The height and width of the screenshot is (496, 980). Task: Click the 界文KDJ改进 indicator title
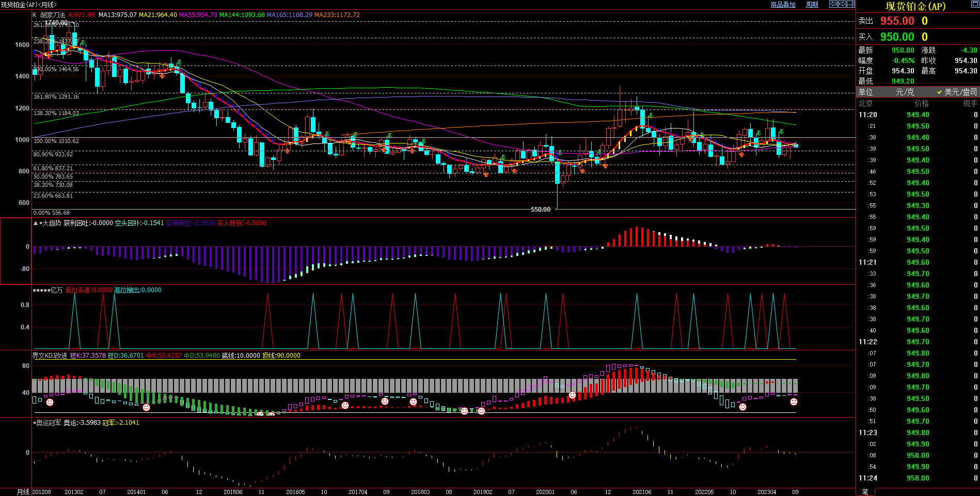point(50,356)
